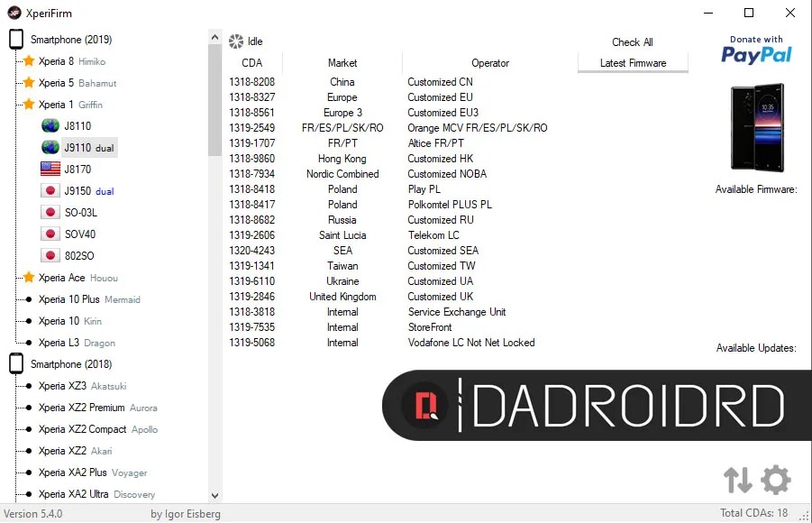
Task: Sort by the Operator column header
Action: tap(490, 63)
